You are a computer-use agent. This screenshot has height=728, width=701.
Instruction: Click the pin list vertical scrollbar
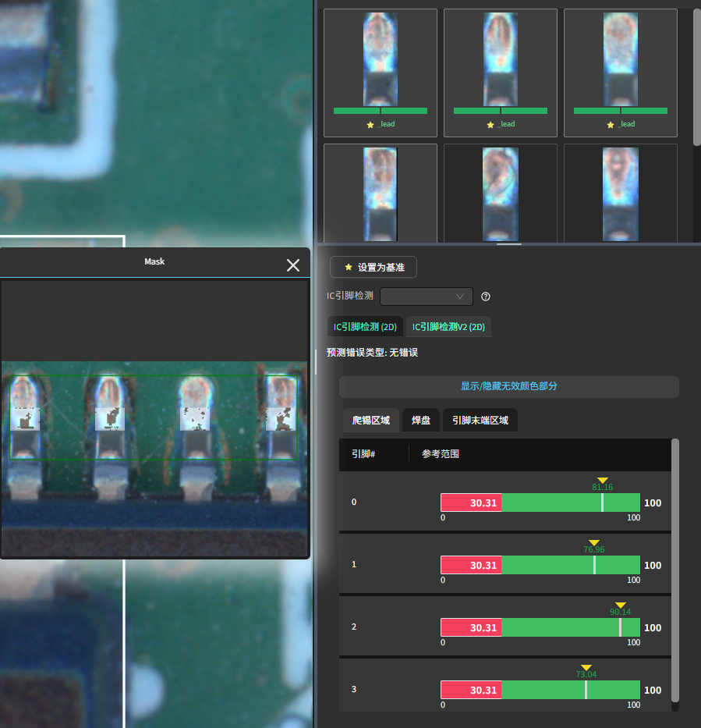[x=675, y=570]
